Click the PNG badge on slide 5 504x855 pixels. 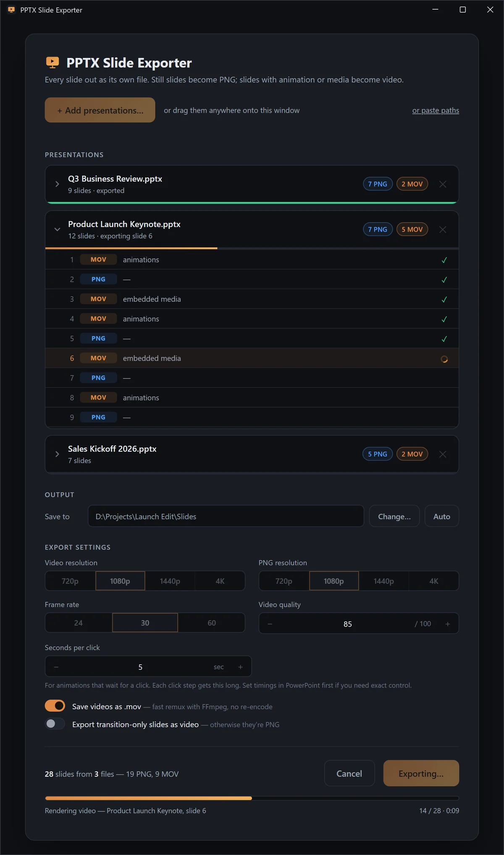pyautogui.click(x=98, y=339)
